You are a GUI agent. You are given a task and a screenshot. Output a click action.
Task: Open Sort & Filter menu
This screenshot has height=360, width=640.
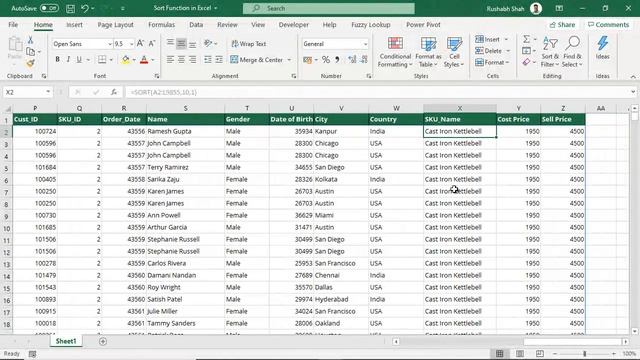point(550,52)
